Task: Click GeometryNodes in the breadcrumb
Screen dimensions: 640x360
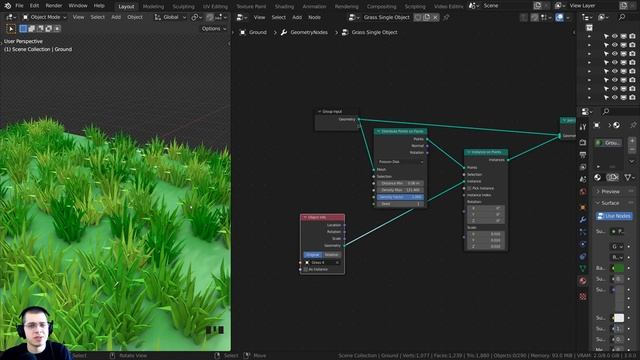Action: [x=309, y=32]
